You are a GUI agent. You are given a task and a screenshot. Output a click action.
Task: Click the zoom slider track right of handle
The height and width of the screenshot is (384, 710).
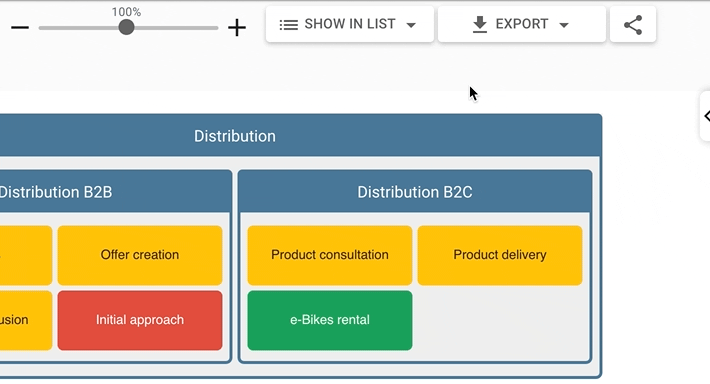click(176, 28)
